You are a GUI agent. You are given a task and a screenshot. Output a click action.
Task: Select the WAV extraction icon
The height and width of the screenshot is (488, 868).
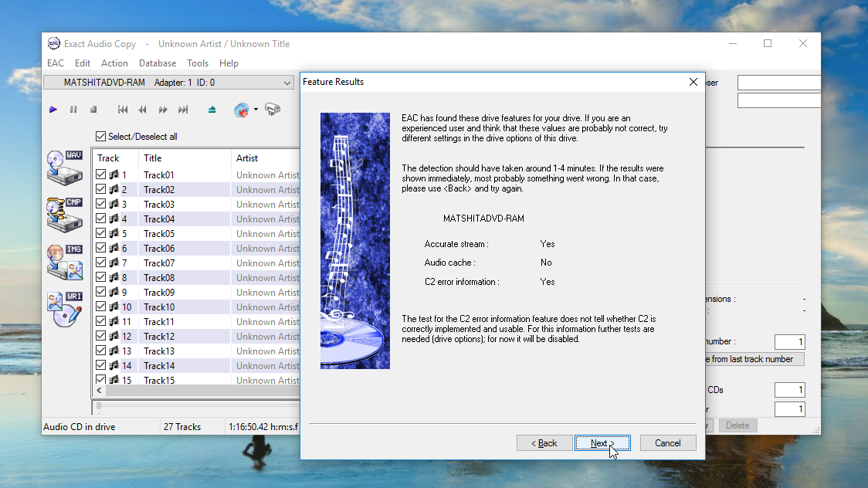(x=65, y=168)
